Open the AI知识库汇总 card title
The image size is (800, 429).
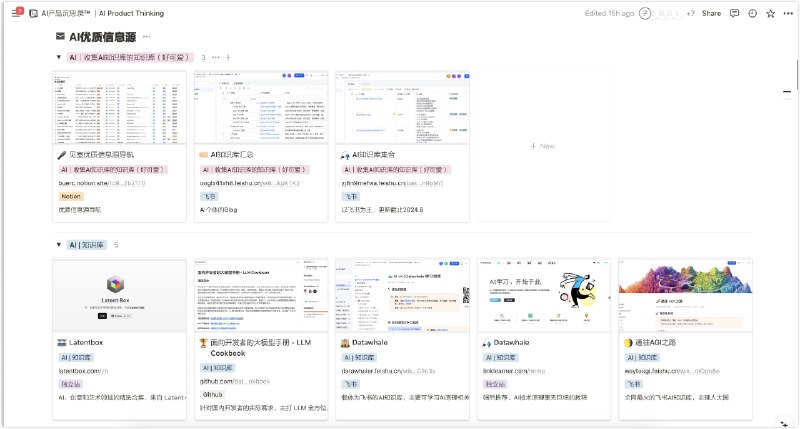[232, 155]
